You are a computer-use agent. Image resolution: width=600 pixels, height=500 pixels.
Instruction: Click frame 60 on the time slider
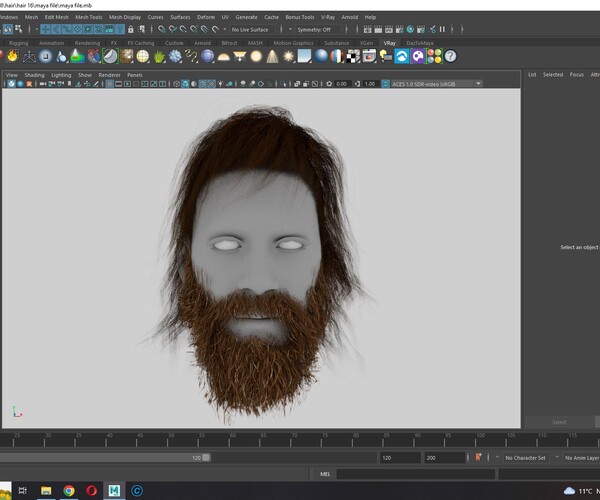[229, 439]
